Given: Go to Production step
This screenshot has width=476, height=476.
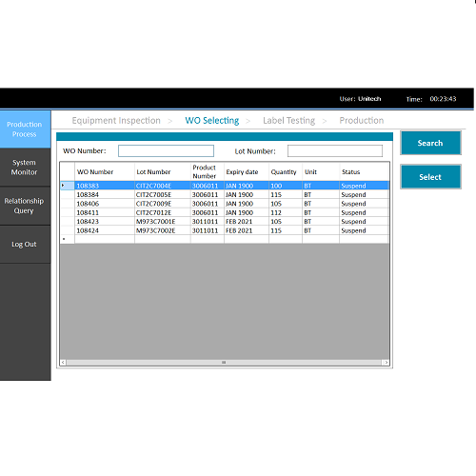Looking at the screenshot, I should [x=362, y=121].
